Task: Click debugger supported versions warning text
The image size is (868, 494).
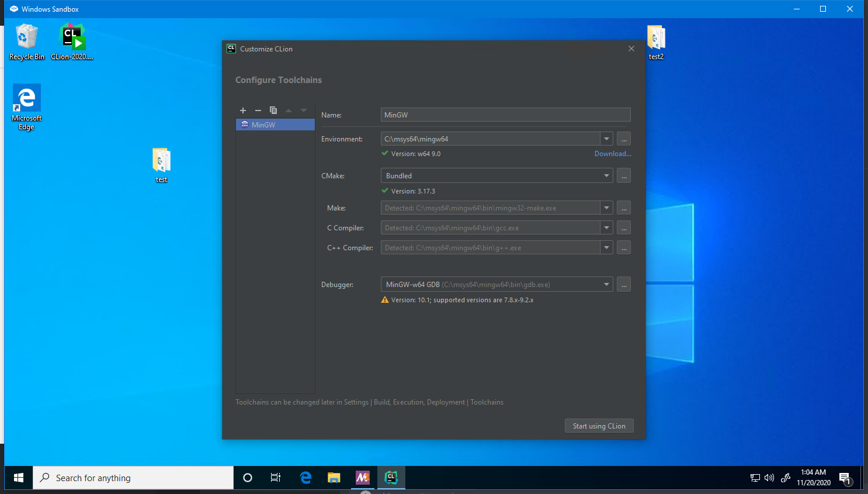Action: [463, 300]
